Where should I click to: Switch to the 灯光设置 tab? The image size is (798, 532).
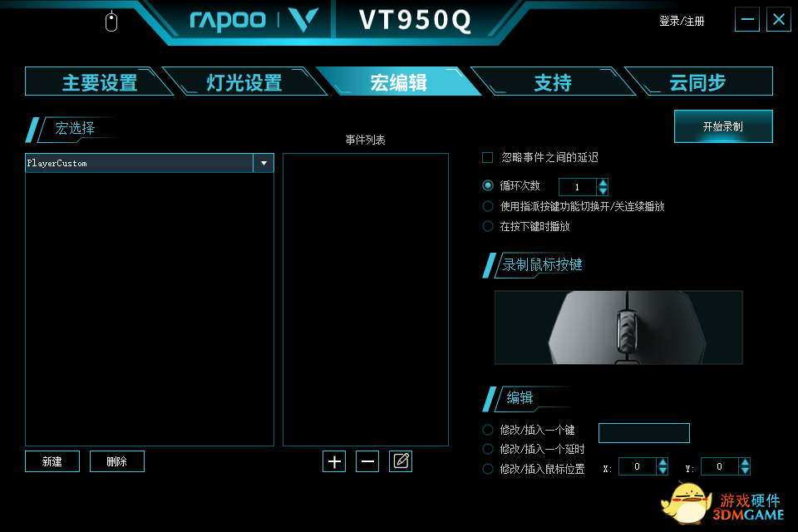(x=244, y=82)
